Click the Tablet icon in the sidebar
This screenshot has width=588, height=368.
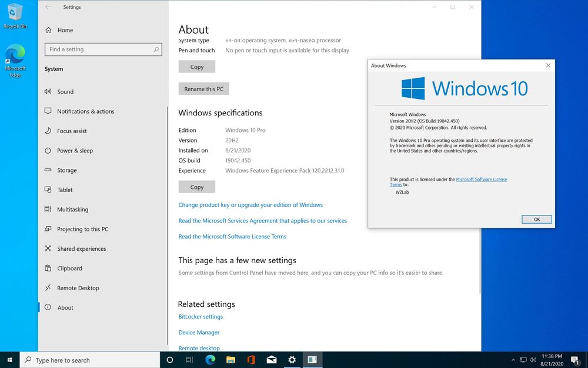[x=48, y=190]
